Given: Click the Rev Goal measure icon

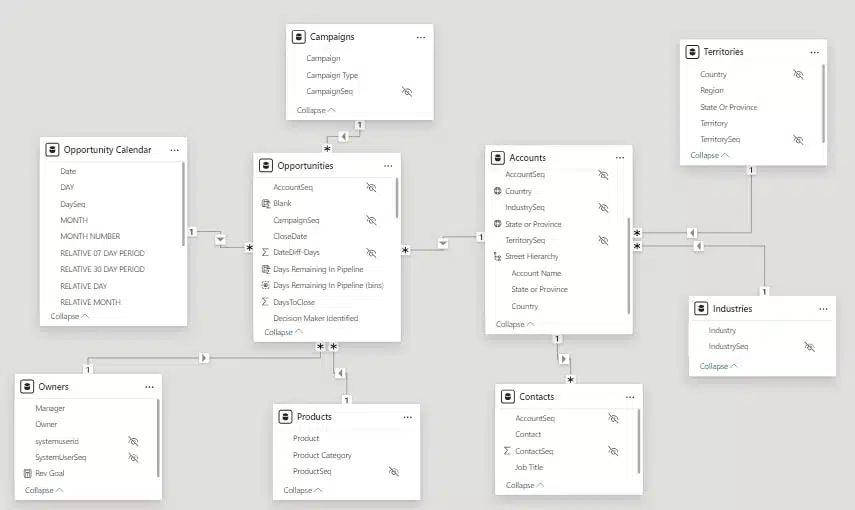Looking at the screenshot, I should [27, 473].
